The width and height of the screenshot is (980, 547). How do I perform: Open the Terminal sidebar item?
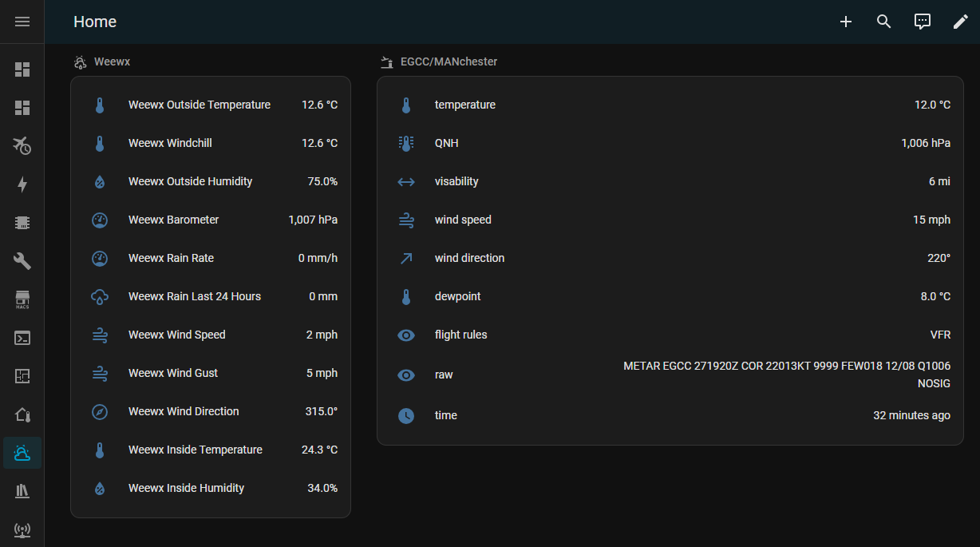(22, 338)
